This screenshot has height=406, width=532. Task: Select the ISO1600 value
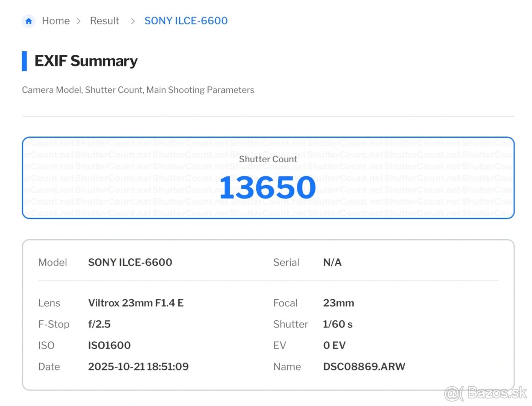tap(109, 345)
